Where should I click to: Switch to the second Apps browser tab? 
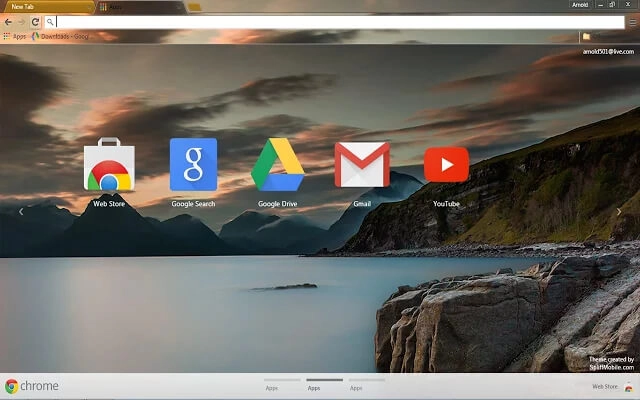(x=141, y=7)
